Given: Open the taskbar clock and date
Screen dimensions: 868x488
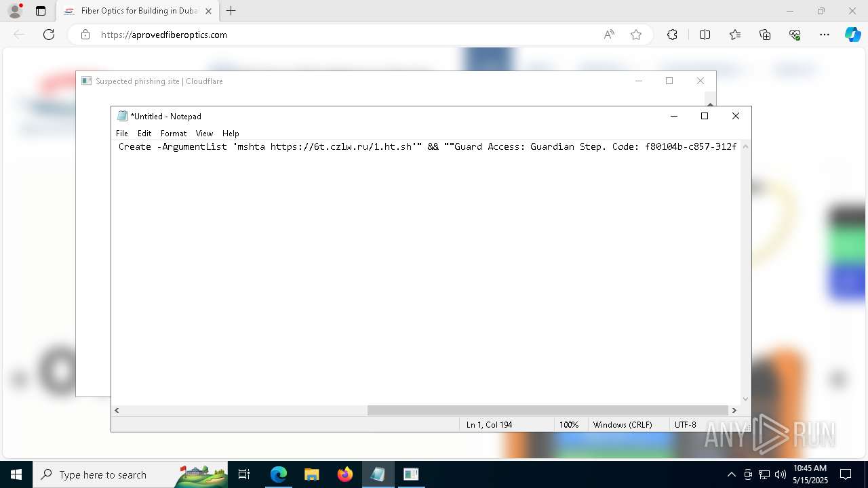Looking at the screenshot, I should 810,474.
